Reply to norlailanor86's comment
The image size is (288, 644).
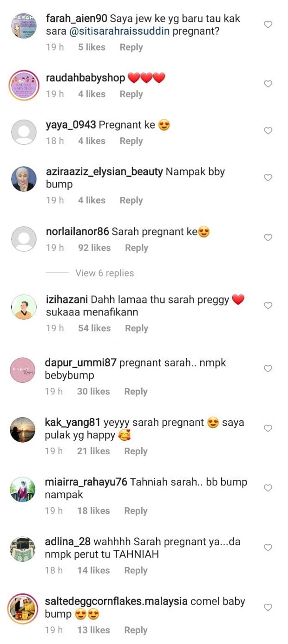click(137, 248)
